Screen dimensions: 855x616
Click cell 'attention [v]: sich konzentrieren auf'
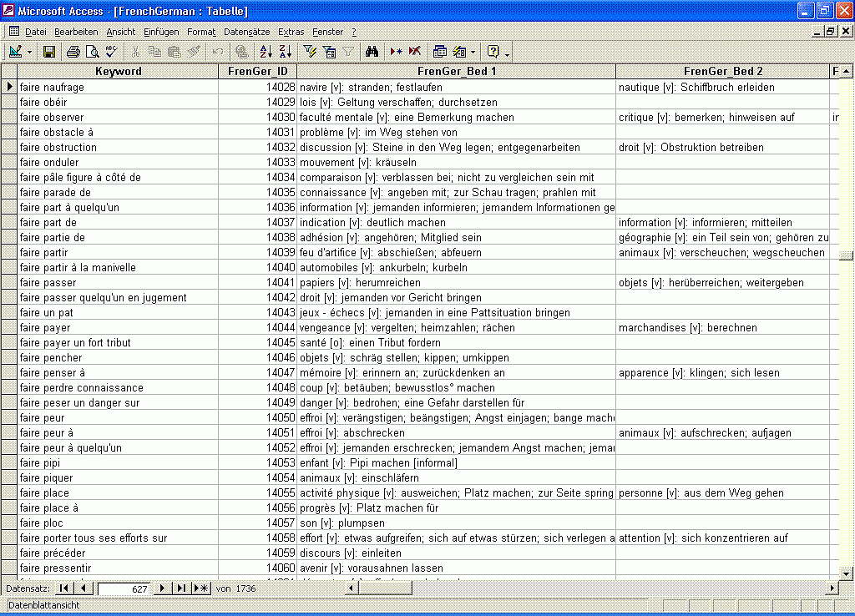(x=722, y=538)
